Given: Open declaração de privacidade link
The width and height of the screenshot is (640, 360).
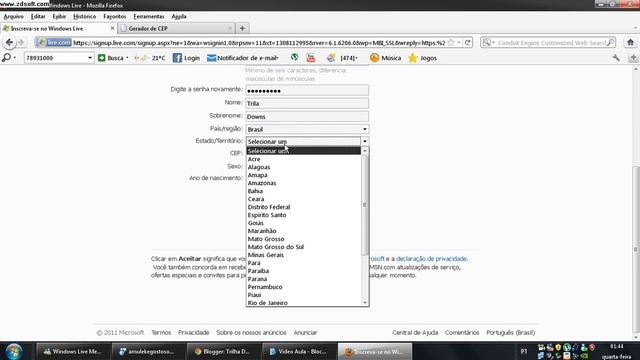Looking at the screenshot, I should tap(431, 259).
